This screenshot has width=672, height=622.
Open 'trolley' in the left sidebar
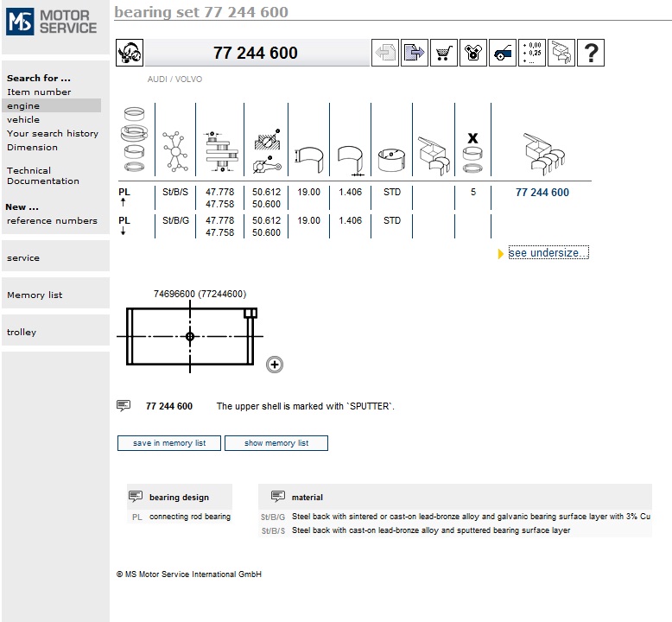(22, 332)
